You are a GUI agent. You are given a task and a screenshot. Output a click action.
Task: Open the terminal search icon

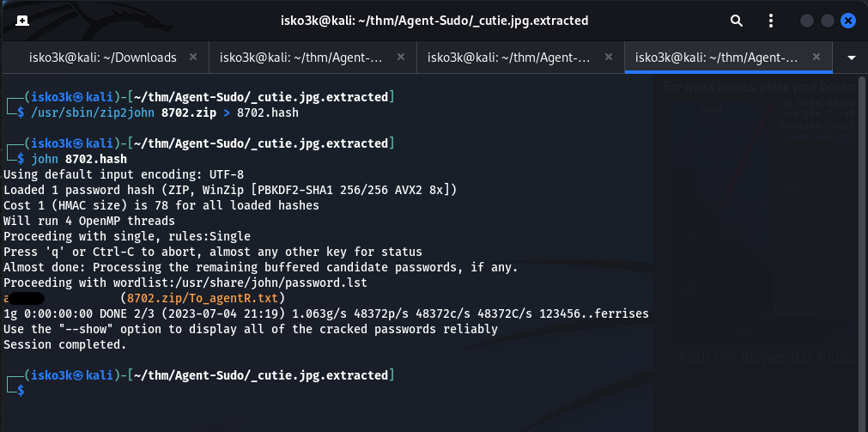737,21
